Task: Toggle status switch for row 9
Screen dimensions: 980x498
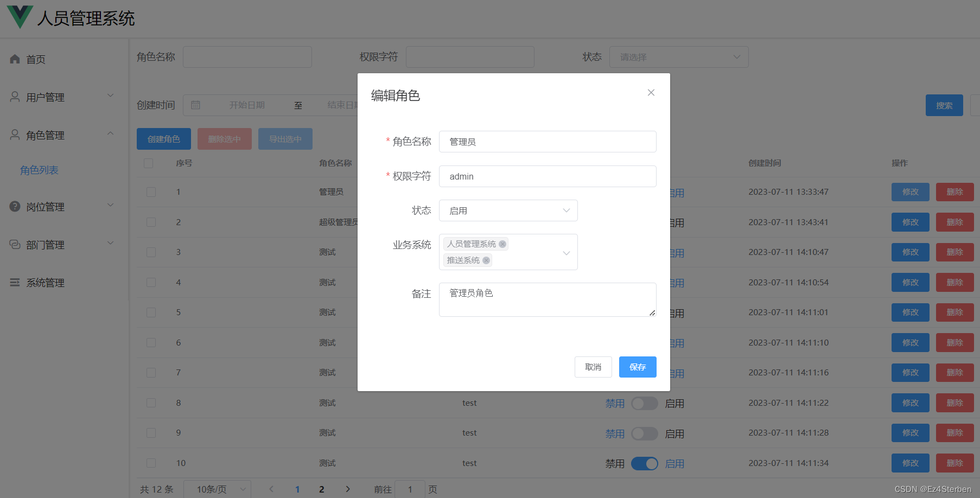Action: pos(645,433)
